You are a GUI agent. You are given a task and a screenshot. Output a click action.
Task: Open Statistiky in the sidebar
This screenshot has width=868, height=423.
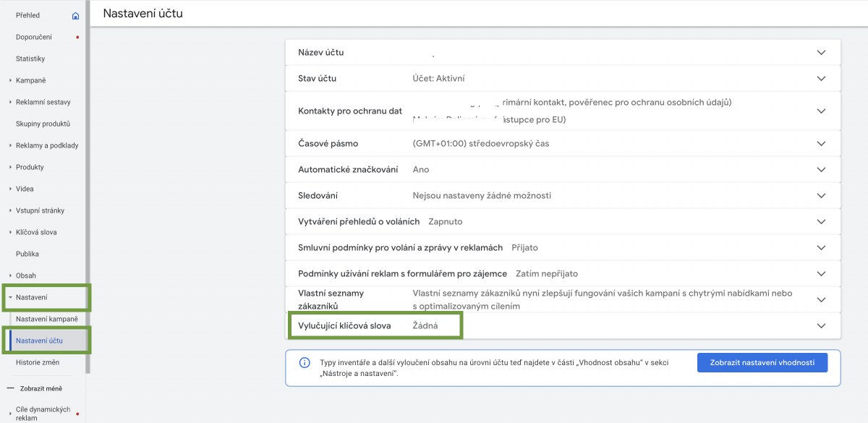click(x=30, y=59)
